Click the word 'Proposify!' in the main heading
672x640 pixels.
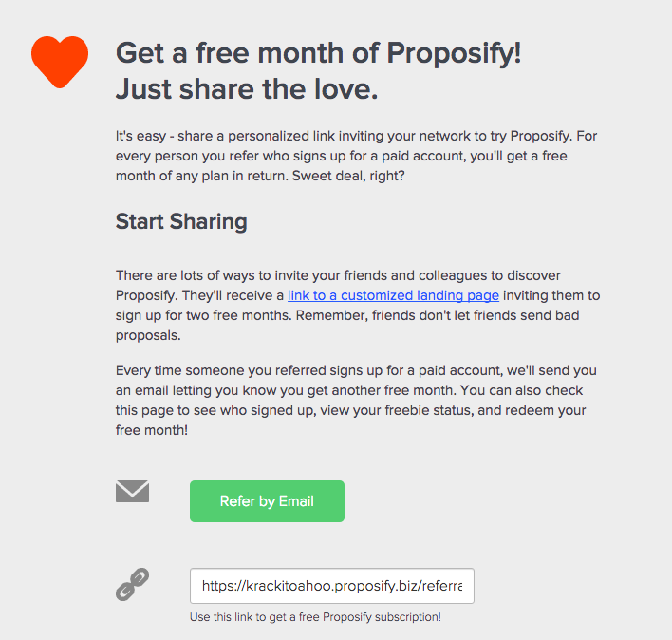click(454, 53)
